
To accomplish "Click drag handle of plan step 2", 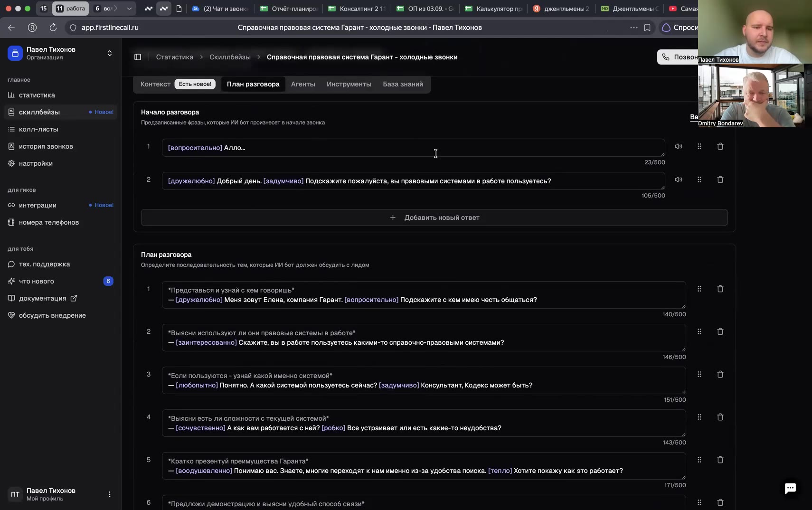I will 699,331.
